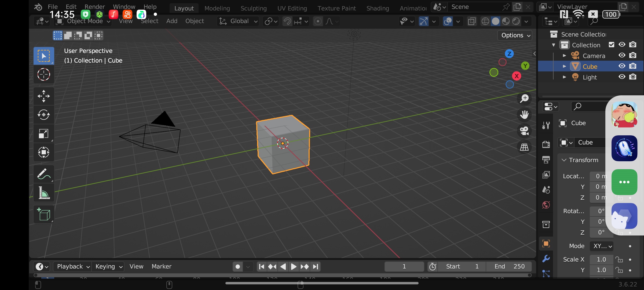Open the Object properties tab

tap(546, 244)
